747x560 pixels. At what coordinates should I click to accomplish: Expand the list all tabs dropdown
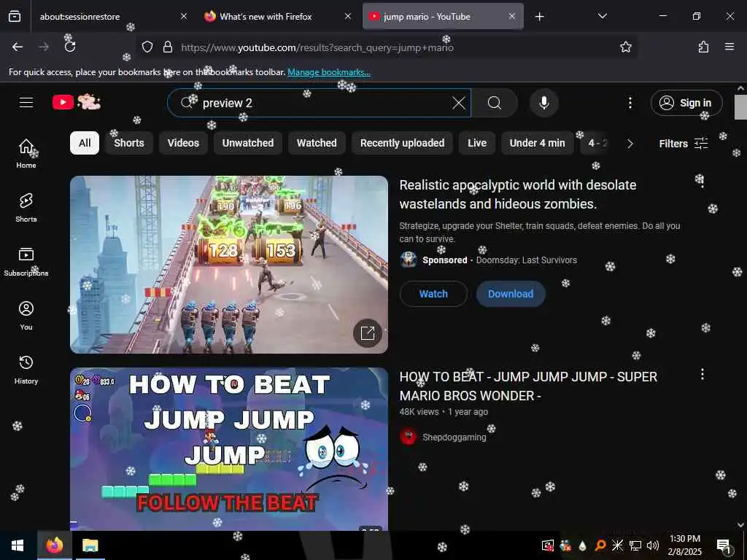click(x=602, y=17)
